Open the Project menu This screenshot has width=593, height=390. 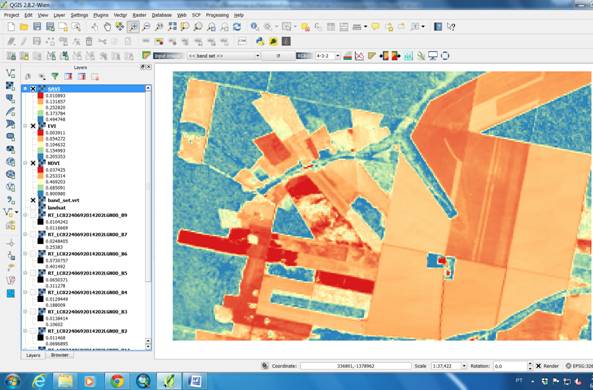(11, 15)
